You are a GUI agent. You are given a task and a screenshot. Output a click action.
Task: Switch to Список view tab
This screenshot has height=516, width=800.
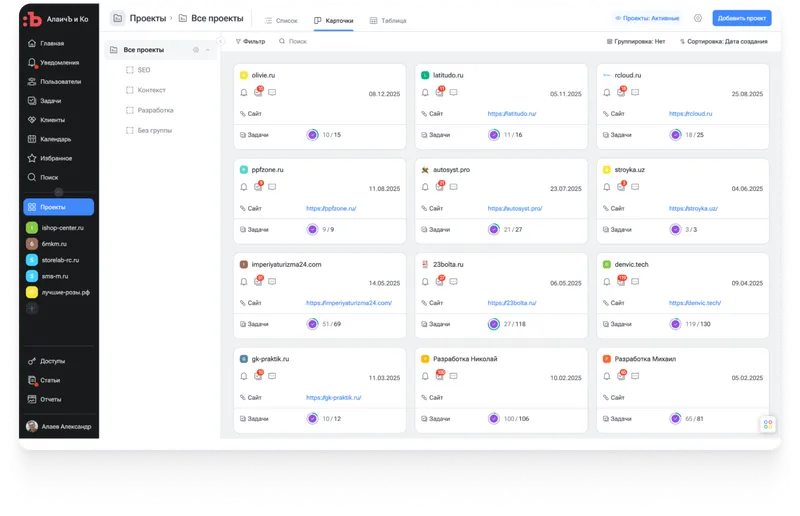tap(281, 21)
